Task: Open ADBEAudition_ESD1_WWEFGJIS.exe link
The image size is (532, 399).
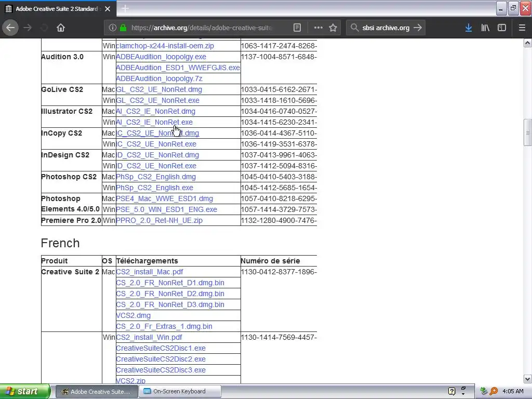Action: pos(178,68)
